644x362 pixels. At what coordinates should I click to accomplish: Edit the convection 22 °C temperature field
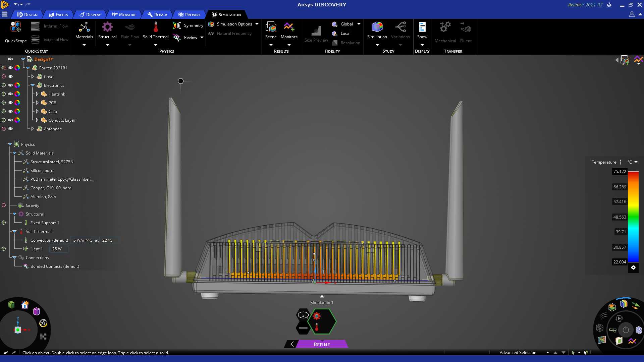[109, 240]
